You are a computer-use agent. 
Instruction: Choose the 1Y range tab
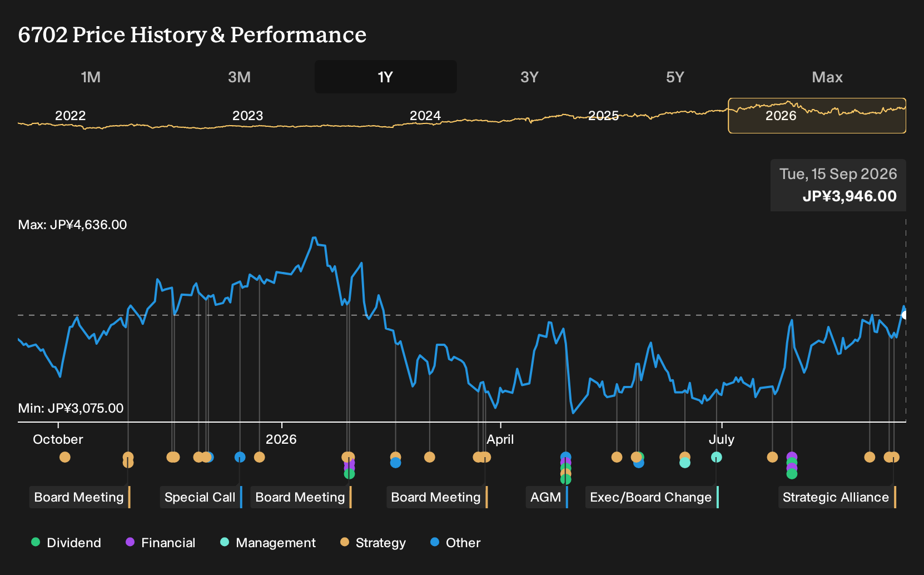pyautogui.click(x=385, y=77)
